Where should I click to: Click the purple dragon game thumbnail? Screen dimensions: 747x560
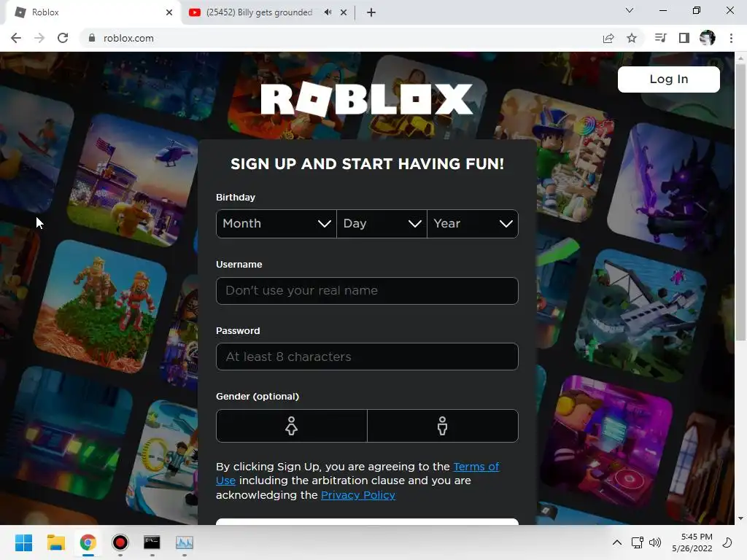(x=672, y=188)
